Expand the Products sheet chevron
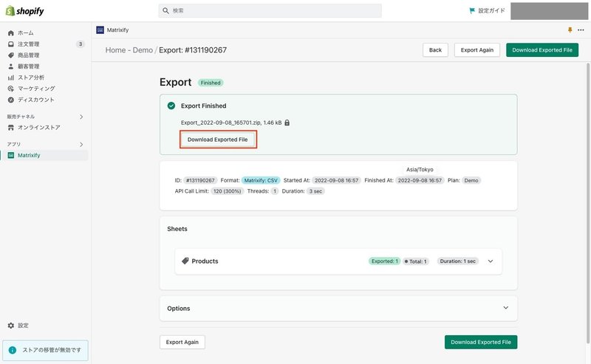 (491, 261)
